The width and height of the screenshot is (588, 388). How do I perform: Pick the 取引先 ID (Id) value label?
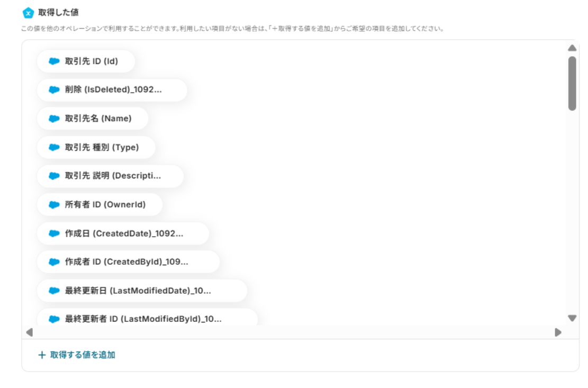click(92, 61)
